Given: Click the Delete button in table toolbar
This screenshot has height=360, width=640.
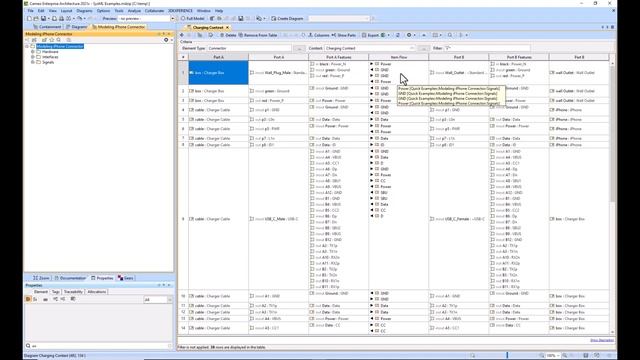Looking at the screenshot, I should tap(228, 35).
